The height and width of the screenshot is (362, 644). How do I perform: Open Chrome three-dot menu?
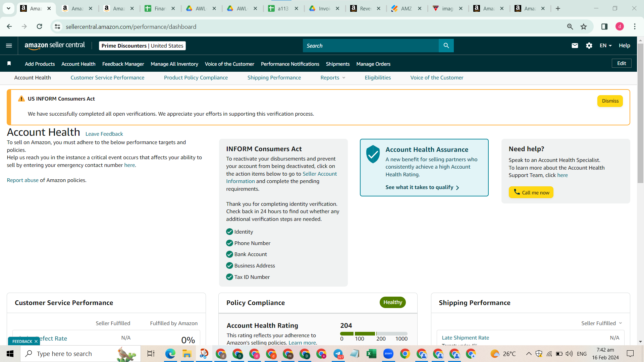click(x=635, y=26)
